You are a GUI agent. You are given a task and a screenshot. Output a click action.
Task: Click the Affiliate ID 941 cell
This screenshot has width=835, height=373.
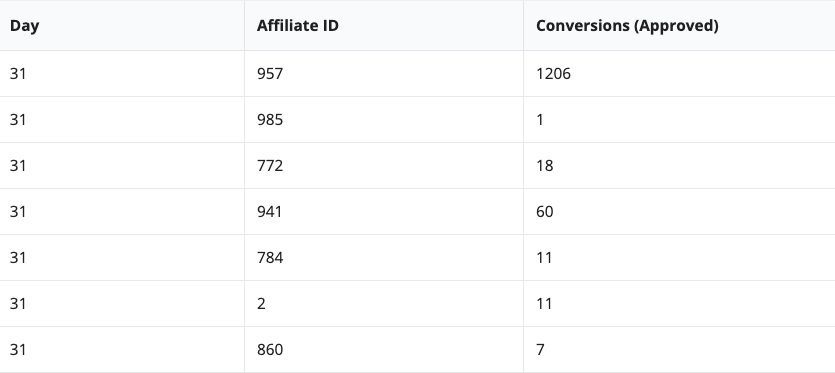pyautogui.click(x=384, y=212)
